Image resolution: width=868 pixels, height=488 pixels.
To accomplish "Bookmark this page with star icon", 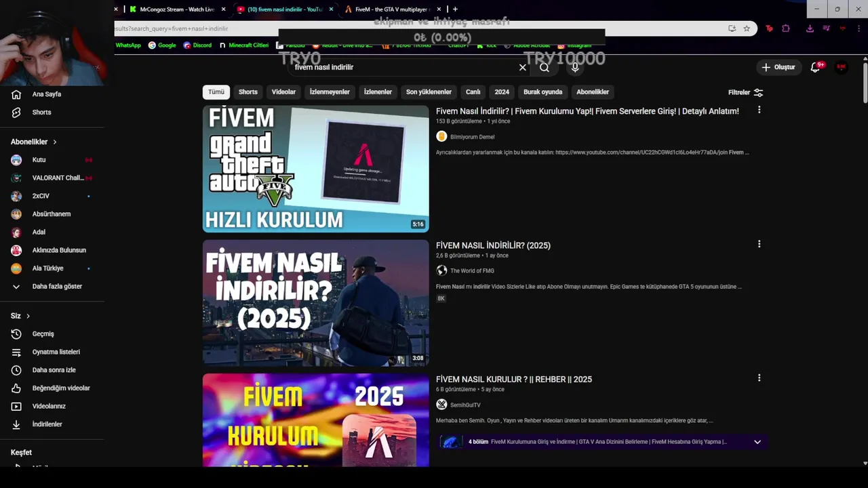I will (747, 28).
